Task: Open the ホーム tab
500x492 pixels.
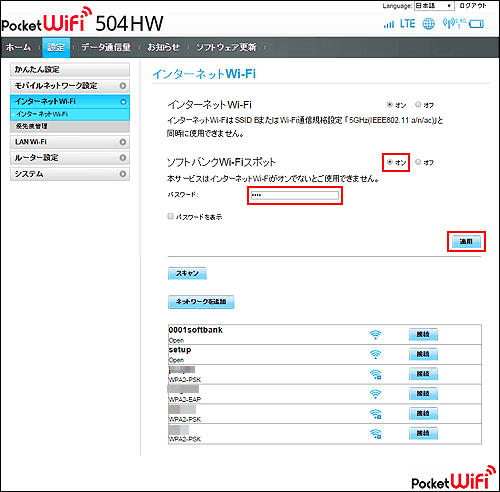Action: tap(18, 47)
